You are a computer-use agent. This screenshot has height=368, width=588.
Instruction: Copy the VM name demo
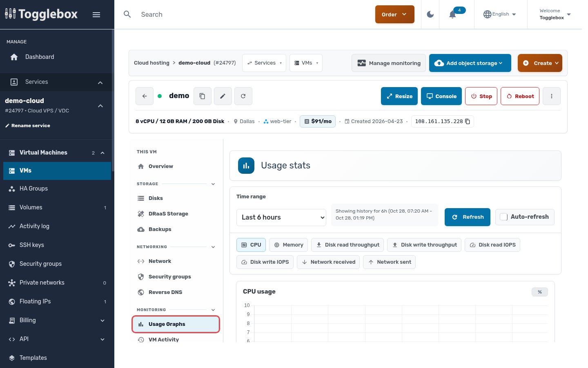202,96
